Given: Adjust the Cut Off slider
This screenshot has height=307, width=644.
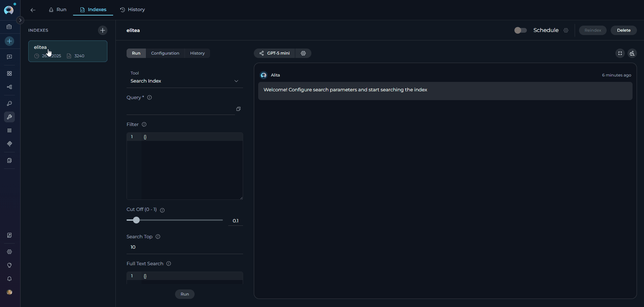Looking at the screenshot, I should coord(136,220).
